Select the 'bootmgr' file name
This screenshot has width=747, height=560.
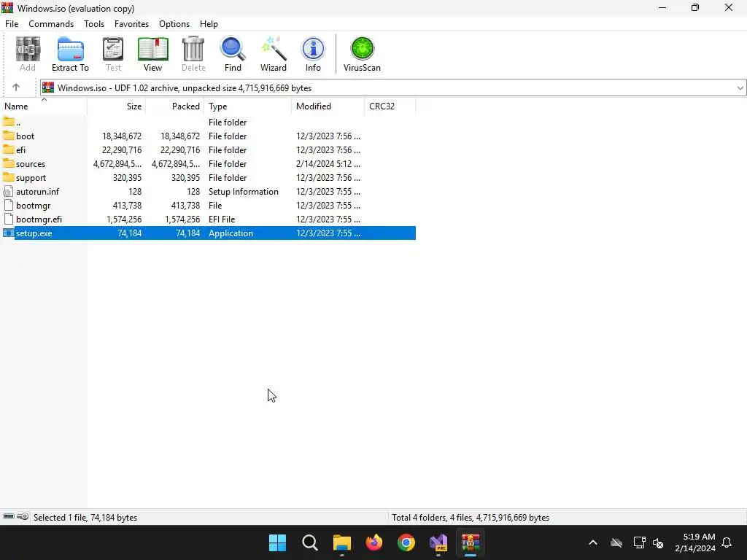pyautogui.click(x=34, y=205)
